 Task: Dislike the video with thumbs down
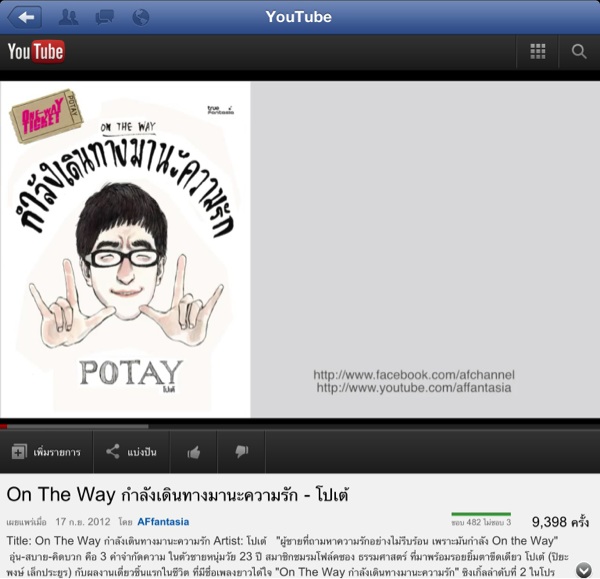[x=241, y=452]
